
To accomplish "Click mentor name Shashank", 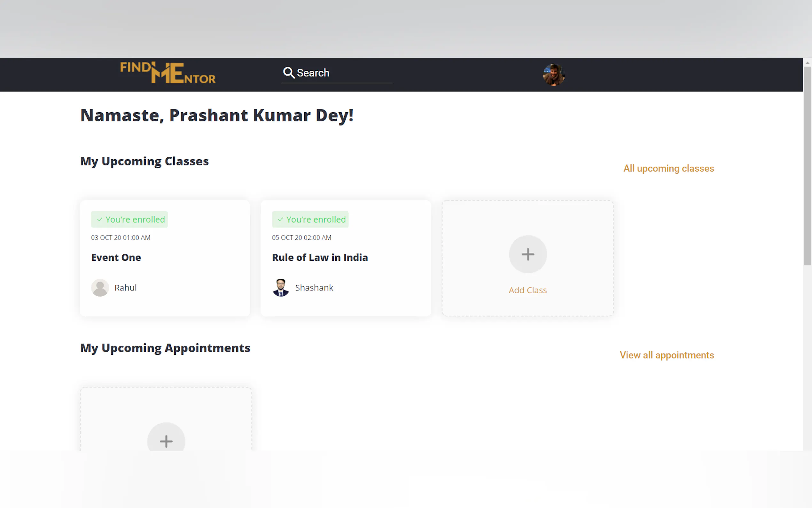I will click(314, 288).
